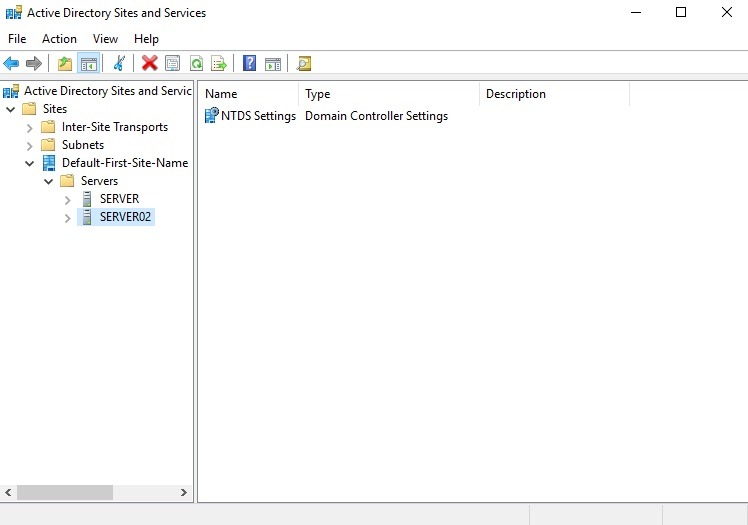Click the Cut scissors toolbar icon
This screenshot has height=525, width=748.
point(119,64)
